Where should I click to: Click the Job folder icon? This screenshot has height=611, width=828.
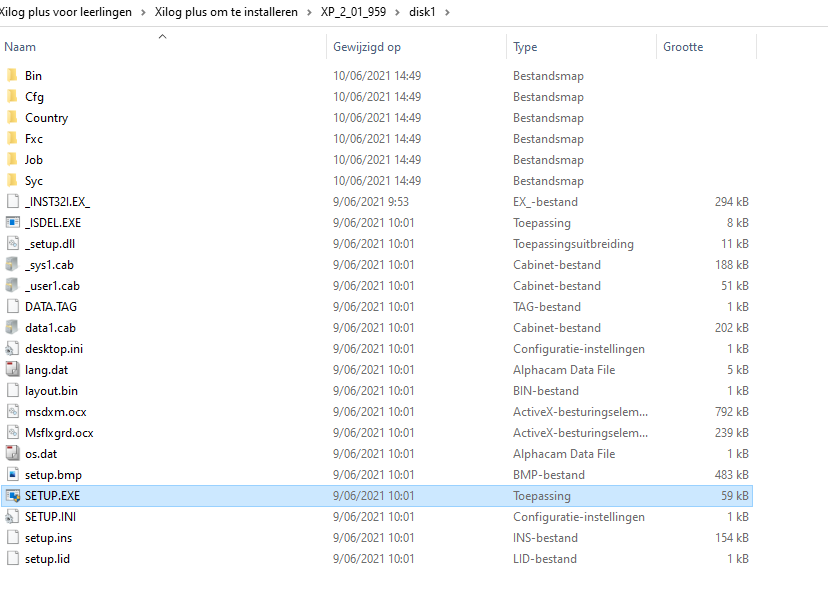pos(13,159)
